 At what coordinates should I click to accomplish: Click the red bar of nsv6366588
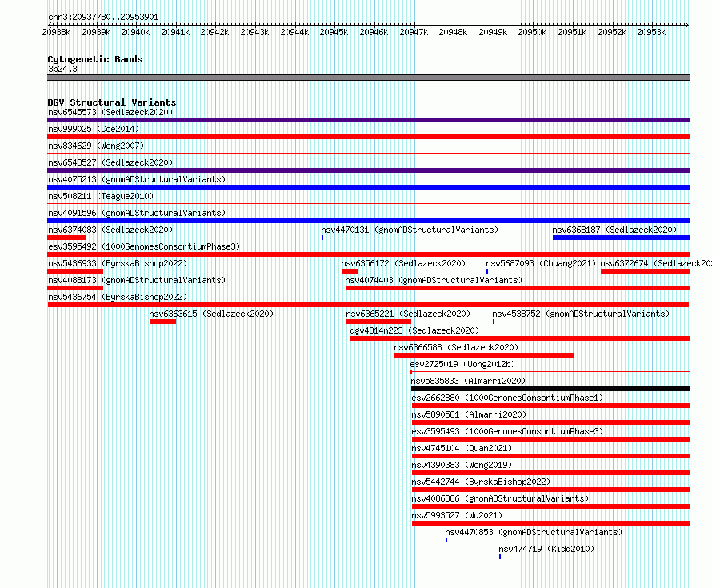[483, 355]
